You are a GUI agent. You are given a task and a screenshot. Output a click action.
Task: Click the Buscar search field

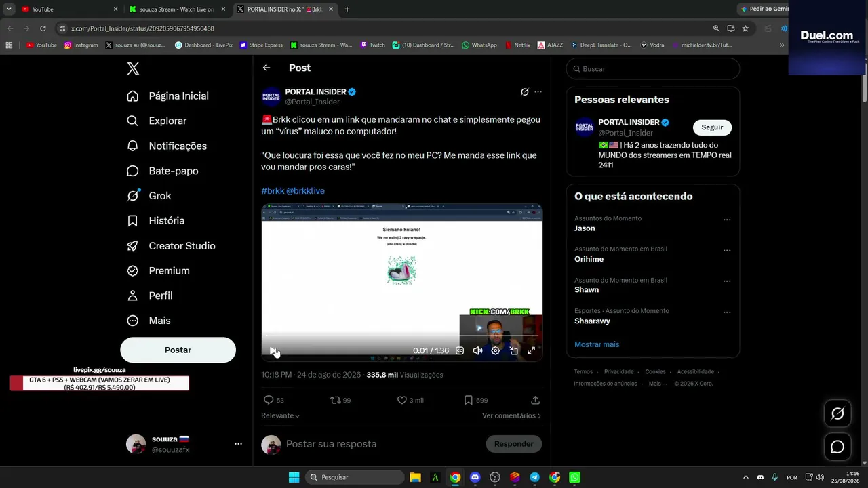point(652,69)
